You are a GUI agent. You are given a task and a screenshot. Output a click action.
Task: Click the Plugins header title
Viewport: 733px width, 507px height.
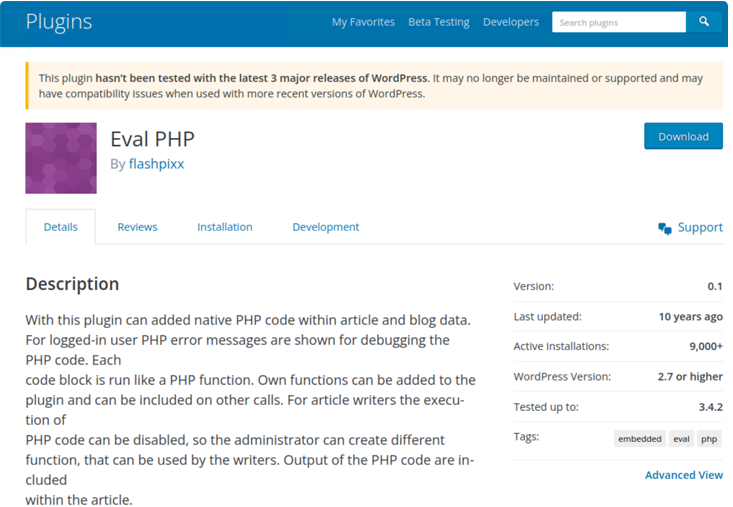(59, 22)
